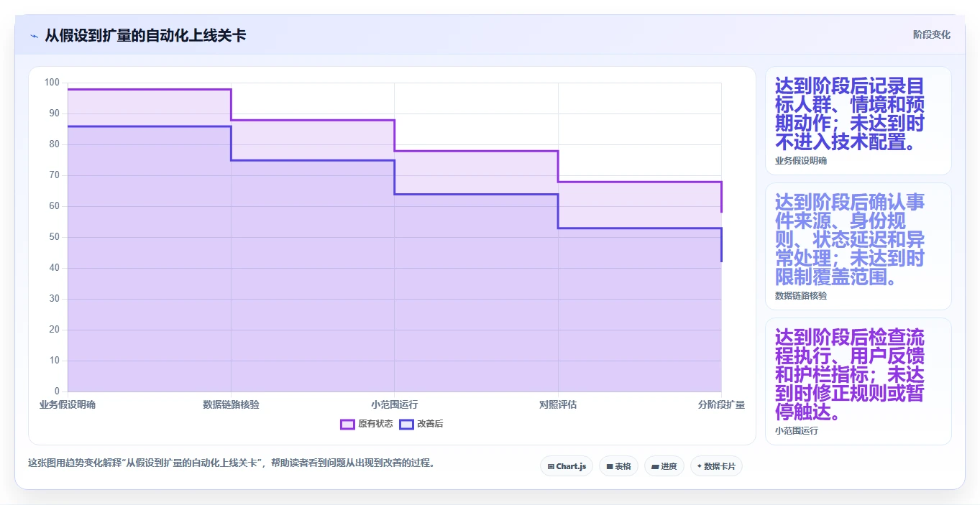Click the sparkle icon inside 数据卡片 button
The height and width of the screenshot is (505, 980).
click(x=700, y=466)
